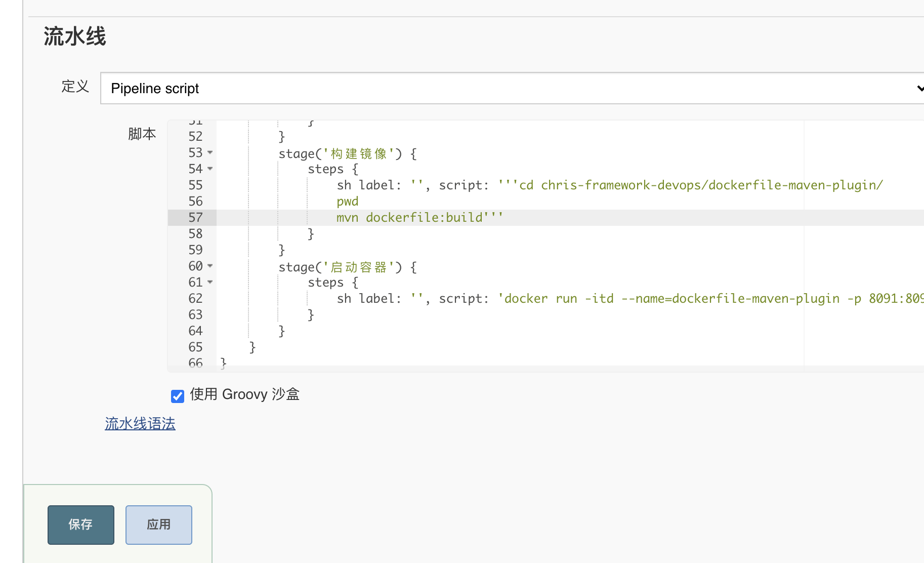Click line number 57 in the editor
Image resolution: width=924 pixels, height=563 pixels.
click(x=195, y=217)
